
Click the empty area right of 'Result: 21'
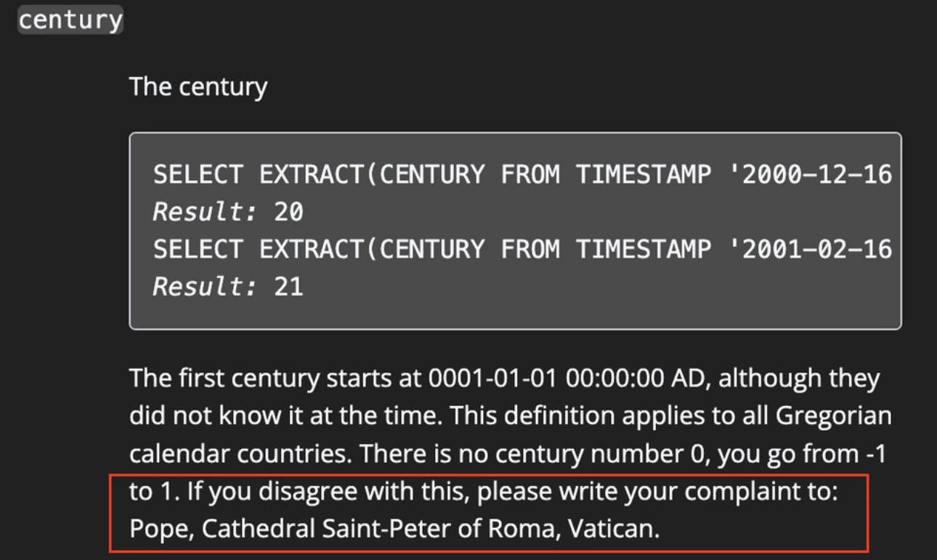point(596,287)
